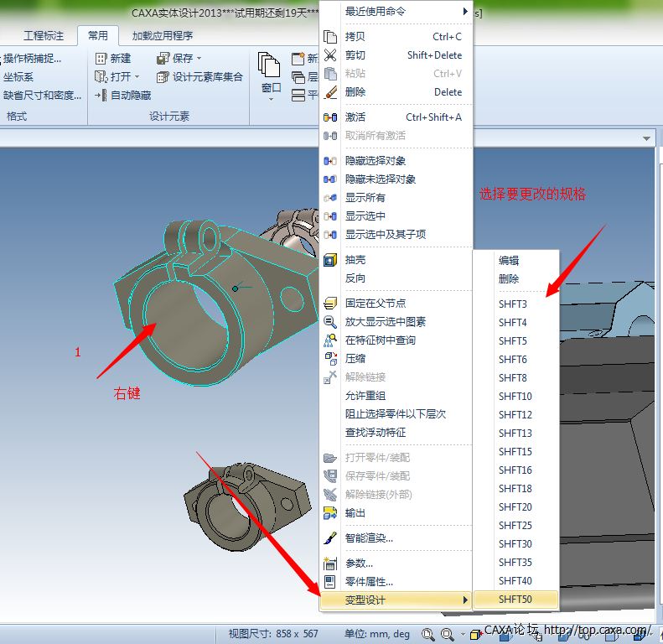The height and width of the screenshot is (644, 663).
Task: Open the 打开 dropdown in ribbon
Action: click(137, 77)
